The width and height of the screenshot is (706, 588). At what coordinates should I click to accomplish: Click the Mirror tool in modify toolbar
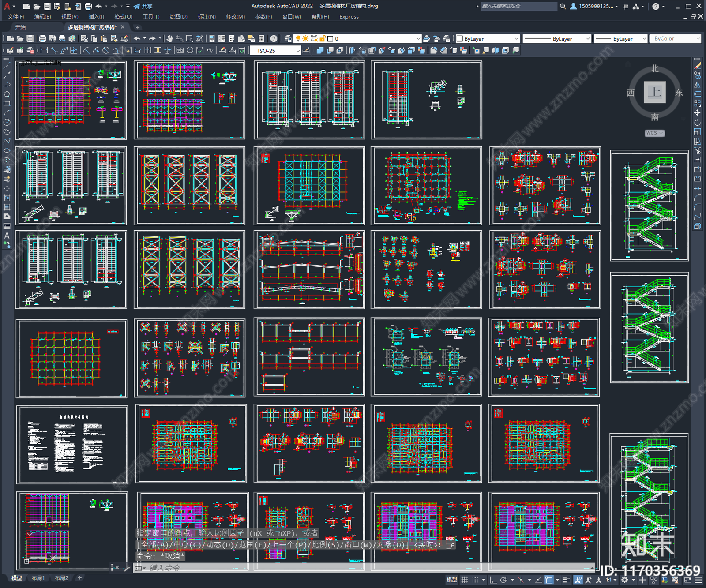coord(697,84)
